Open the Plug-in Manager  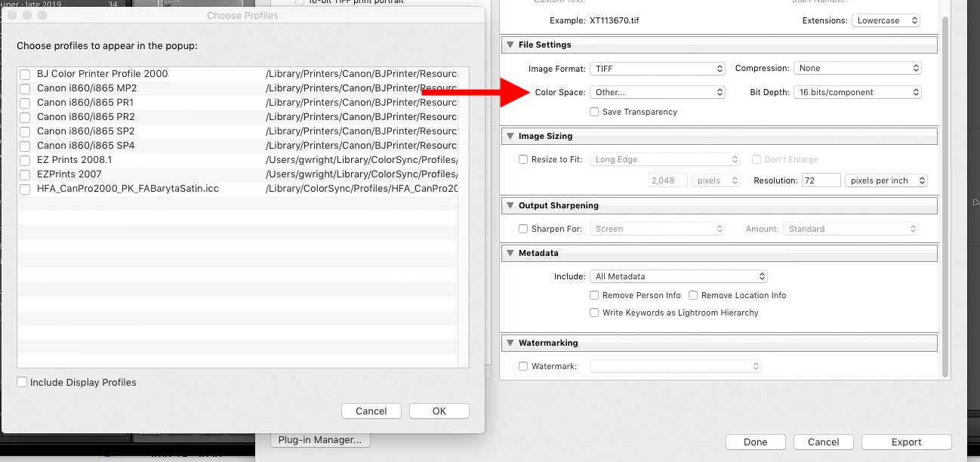[320, 440]
